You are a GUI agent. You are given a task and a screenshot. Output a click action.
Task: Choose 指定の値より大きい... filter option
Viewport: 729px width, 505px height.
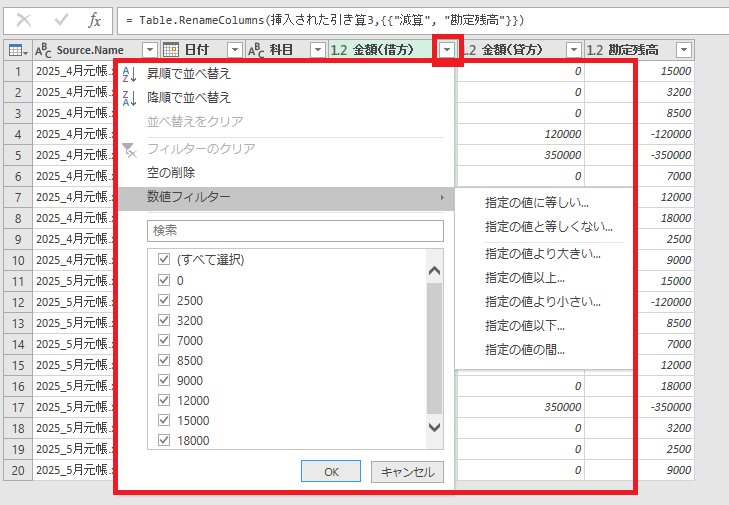click(x=543, y=253)
